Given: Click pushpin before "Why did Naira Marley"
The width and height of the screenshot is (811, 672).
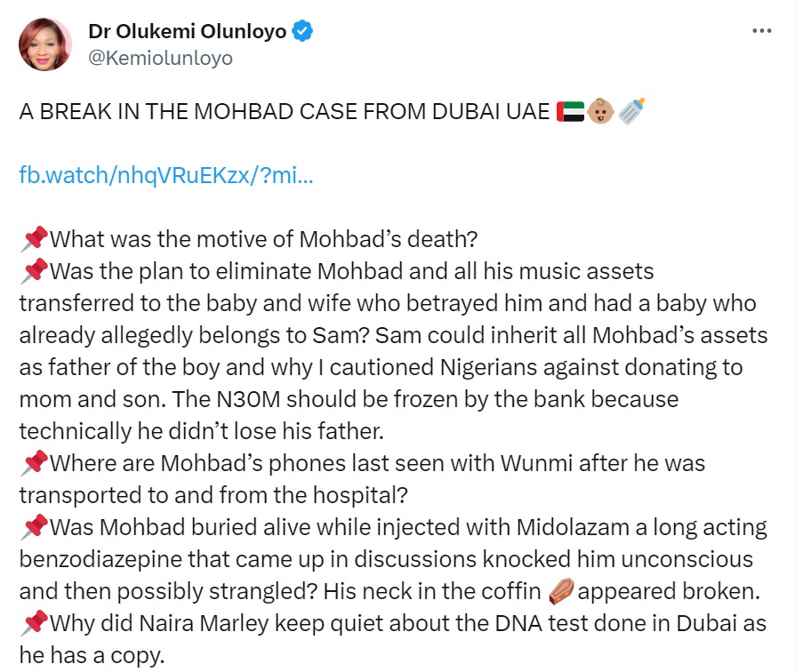Looking at the screenshot, I should coord(34,623).
